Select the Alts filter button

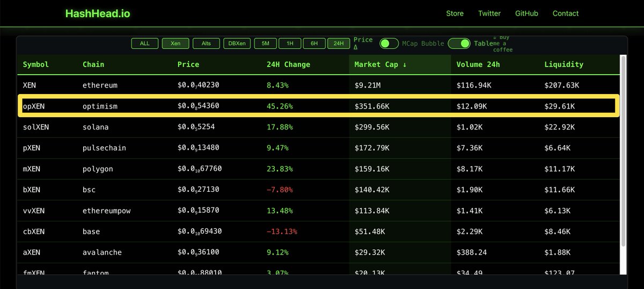(206, 44)
